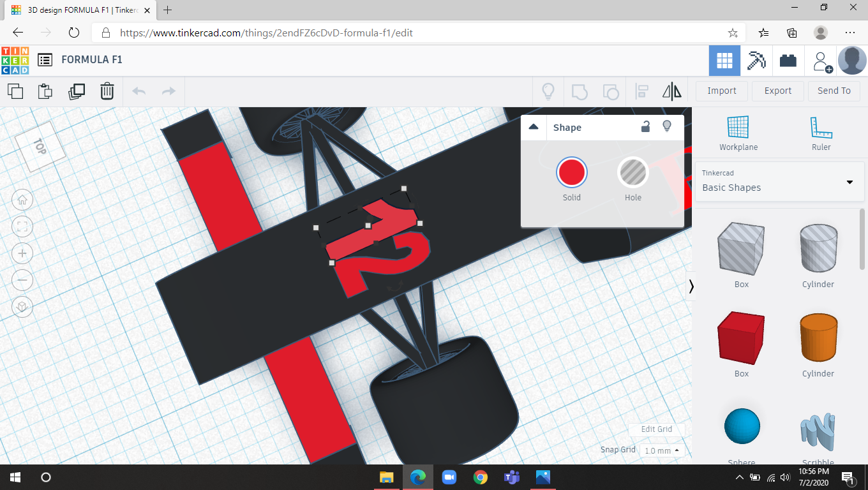Open the design categories menu
The width and height of the screenshot is (868, 490).
click(45, 59)
